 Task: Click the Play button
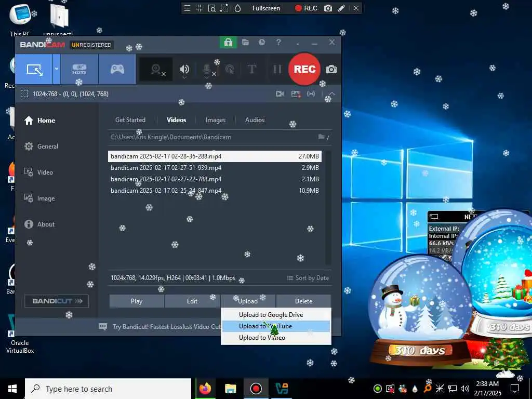[137, 301]
